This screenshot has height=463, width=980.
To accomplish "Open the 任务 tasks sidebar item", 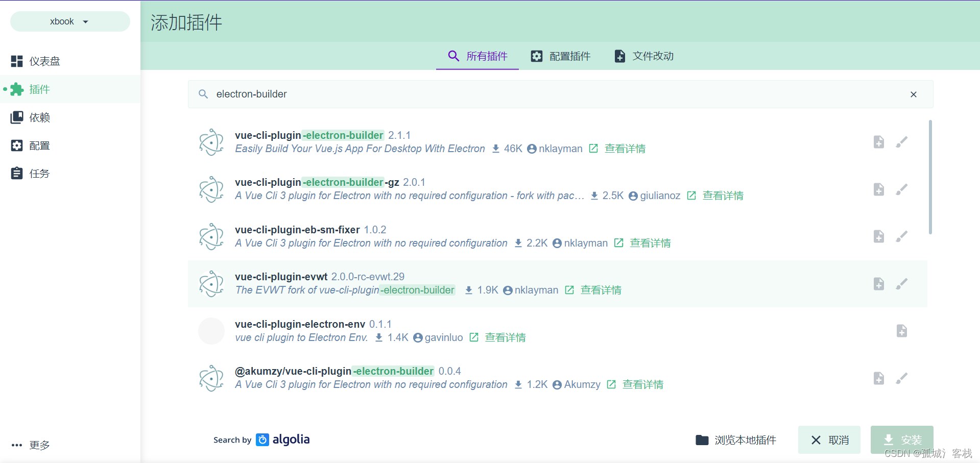I will (x=70, y=174).
